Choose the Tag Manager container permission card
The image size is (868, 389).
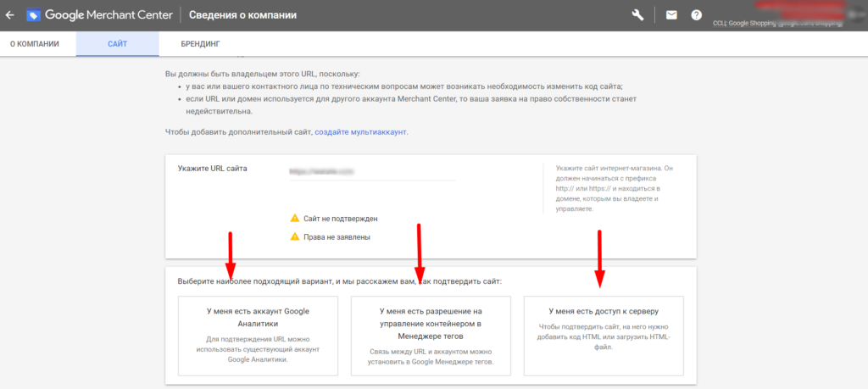point(431,336)
